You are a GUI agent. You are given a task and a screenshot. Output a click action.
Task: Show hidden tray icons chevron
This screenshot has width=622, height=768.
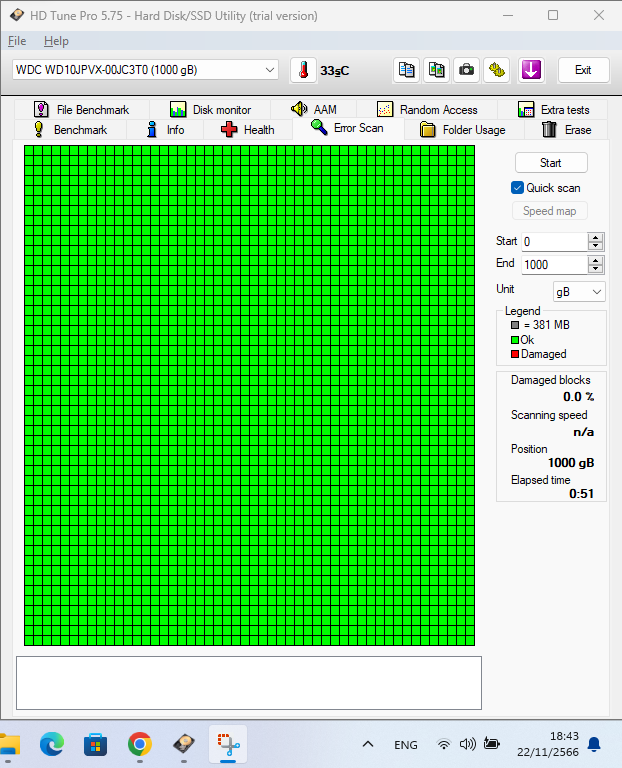coord(368,744)
